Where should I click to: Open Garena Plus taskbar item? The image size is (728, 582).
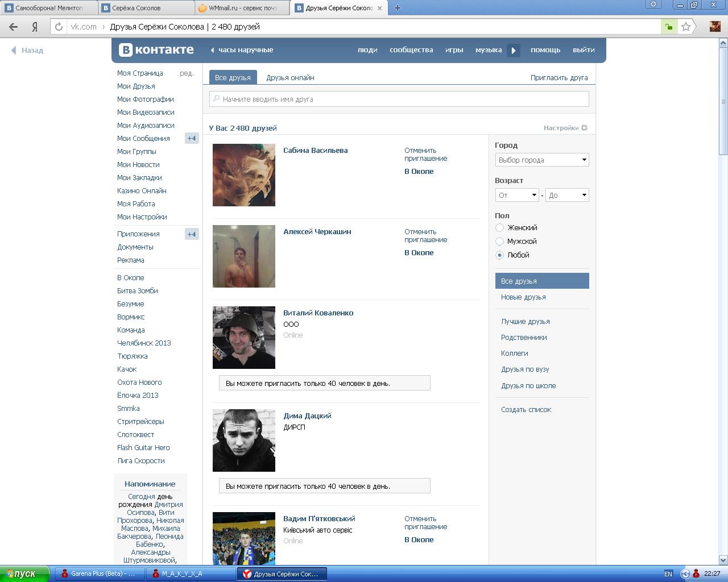100,573
